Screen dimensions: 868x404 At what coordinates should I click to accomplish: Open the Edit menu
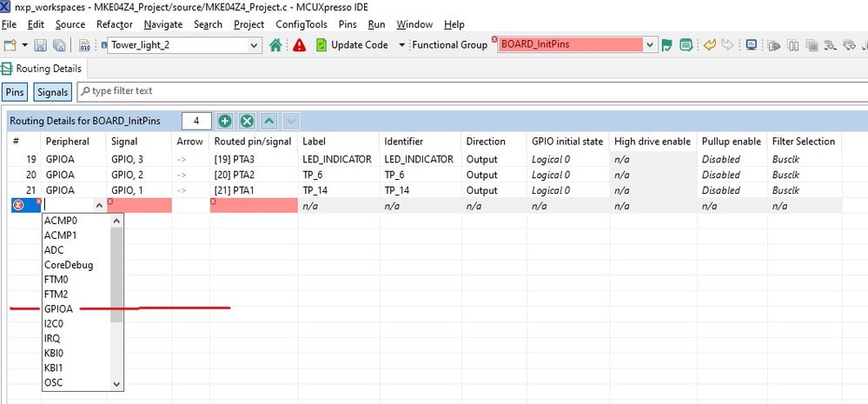coord(36,24)
